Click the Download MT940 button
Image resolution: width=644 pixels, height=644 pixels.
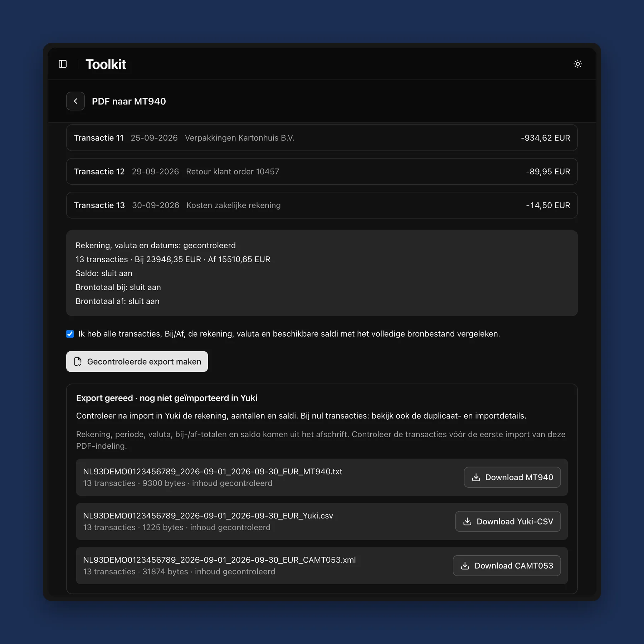click(x=512, y=477)
